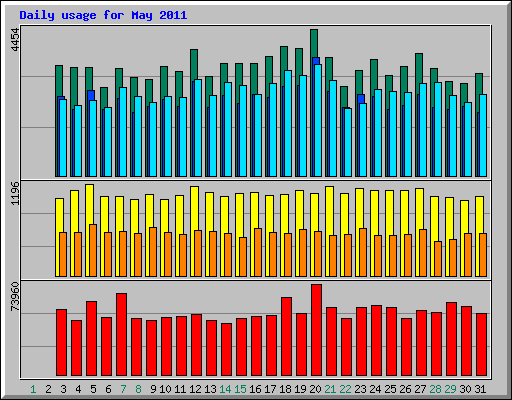512x400 pixels.
Task: Select day label 3 on the axis
Action: (x=63, y=389)
